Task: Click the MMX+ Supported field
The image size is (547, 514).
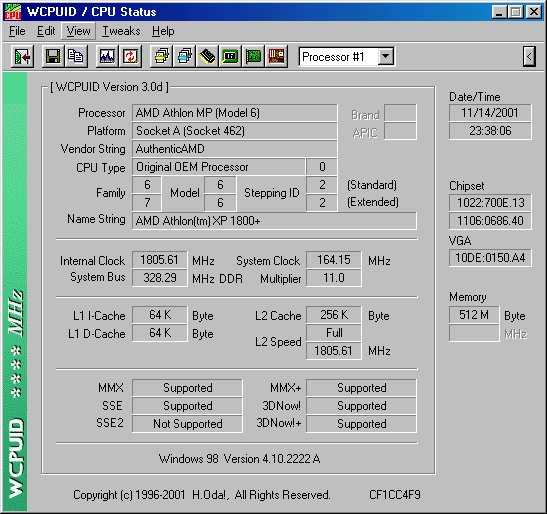Action: [x=361, y=388]
